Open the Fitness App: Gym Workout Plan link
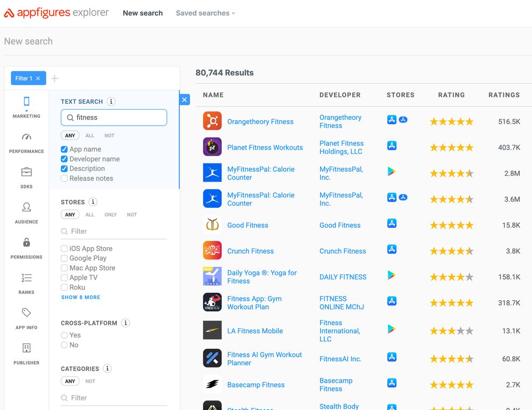This screenshot has width=532, height=410. tap(254, 302)
